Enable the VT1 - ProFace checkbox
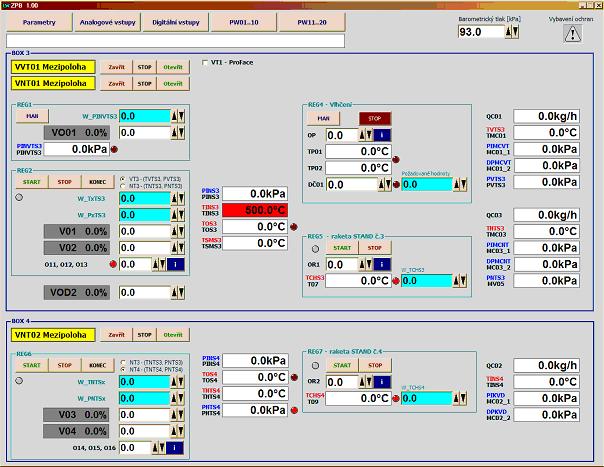The width and height of the screenshot is (604, 467). pyautogui.click(x=206, y=62)
